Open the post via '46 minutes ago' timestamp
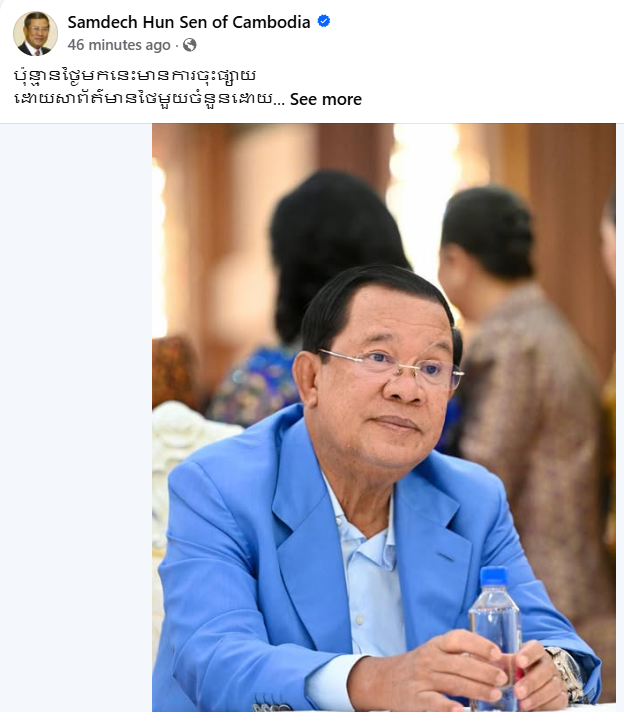This screenshot has height=712, width=624. [x=119, y=45]
